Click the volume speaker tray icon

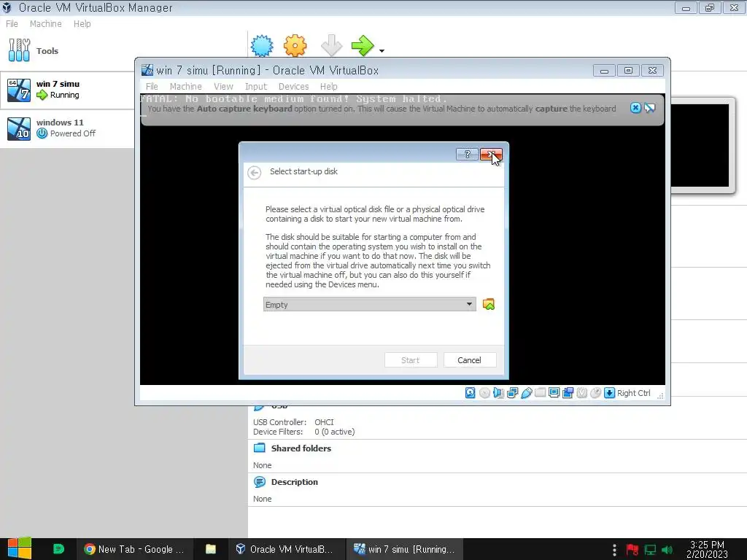(667, 550)
